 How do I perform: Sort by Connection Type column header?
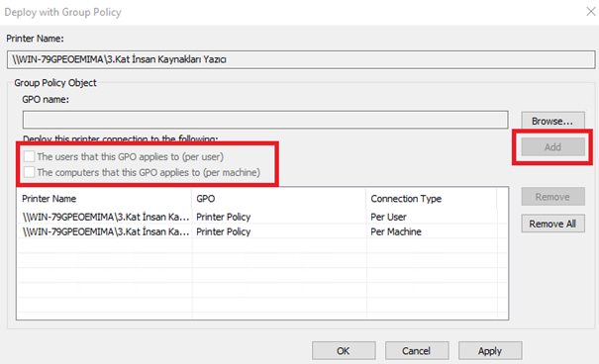432,199
